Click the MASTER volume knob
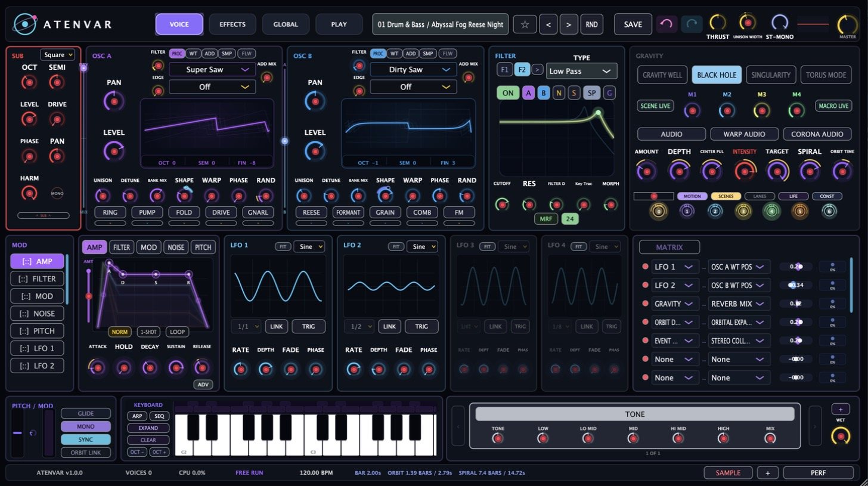Viewport: 868px width, 486px height. 847,24
